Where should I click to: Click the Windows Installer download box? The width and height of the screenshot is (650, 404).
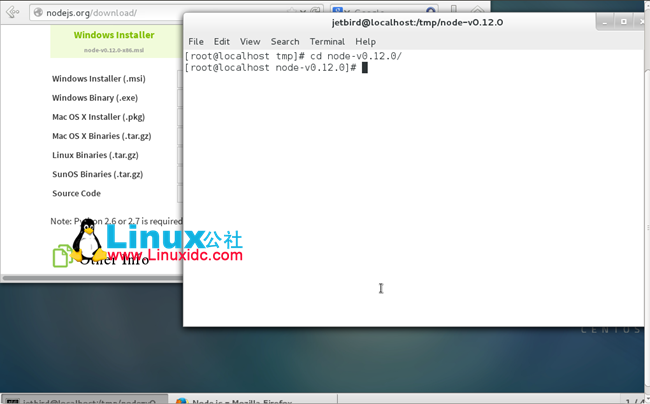click(x=116, y=41)
